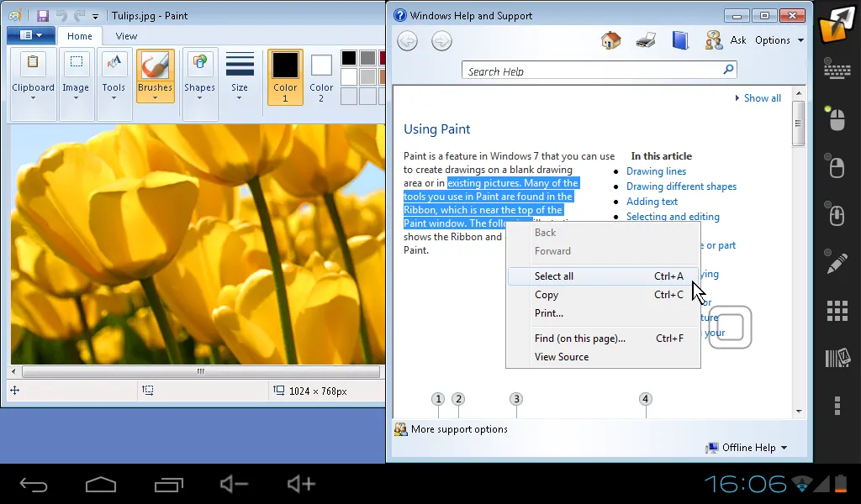The image size is (861, 504).
Task: Open the three-dot overflow menu in sidebar
Action: pos(837,406)
